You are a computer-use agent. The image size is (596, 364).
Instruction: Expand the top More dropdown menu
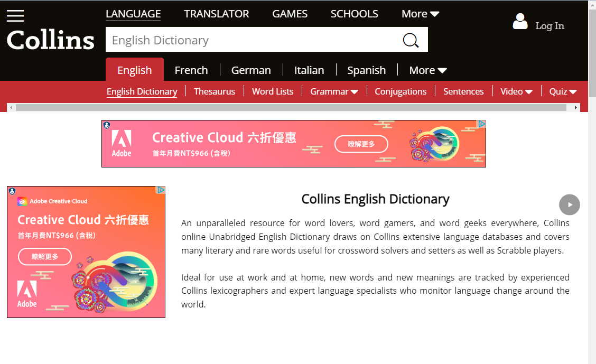pos(421,14)
